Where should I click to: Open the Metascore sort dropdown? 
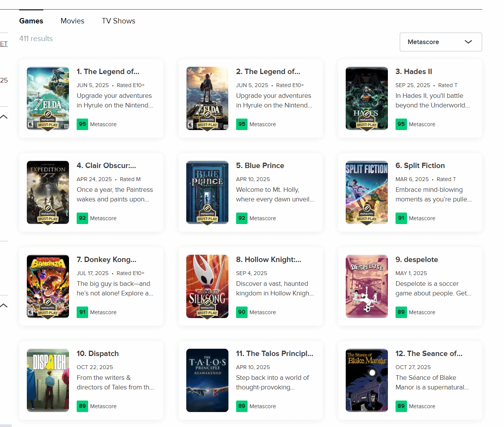(440, 42)
